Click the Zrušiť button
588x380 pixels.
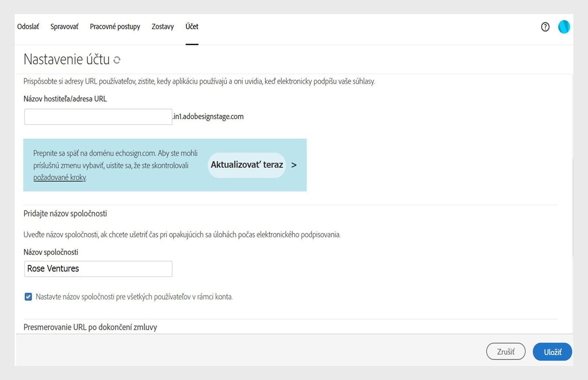point(506,352)
